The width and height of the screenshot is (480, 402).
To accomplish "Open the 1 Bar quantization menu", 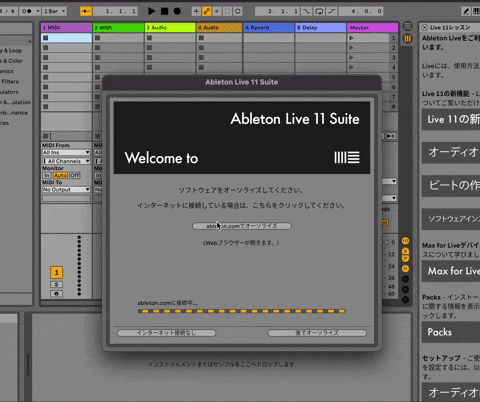I will [54, 11].
